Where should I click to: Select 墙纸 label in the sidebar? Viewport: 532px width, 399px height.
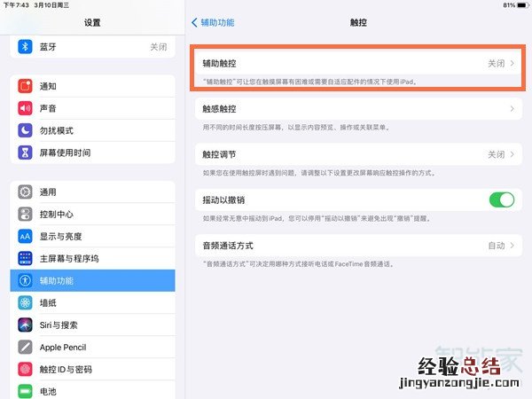pos(48,303)
